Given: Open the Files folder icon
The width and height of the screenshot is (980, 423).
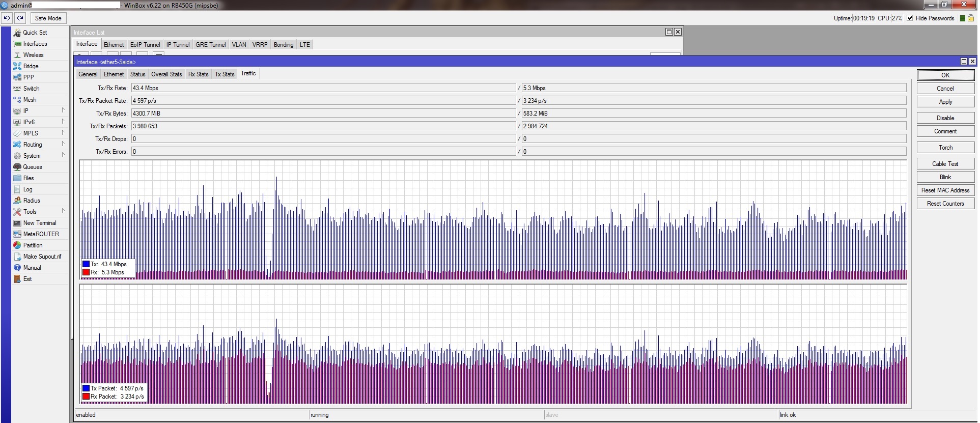Looking at the screenshot, I should (x=17, y=178).
